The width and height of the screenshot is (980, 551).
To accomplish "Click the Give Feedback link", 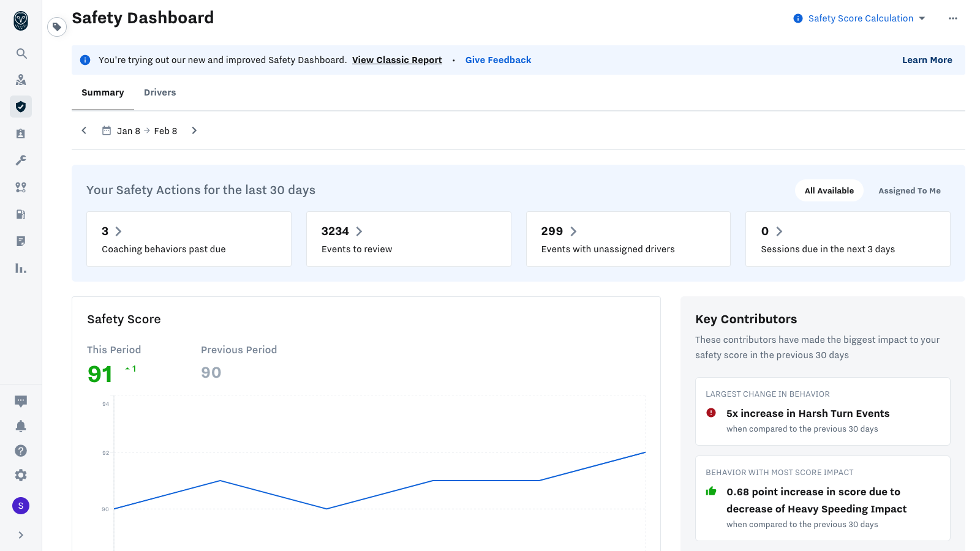I will point(498,59).
